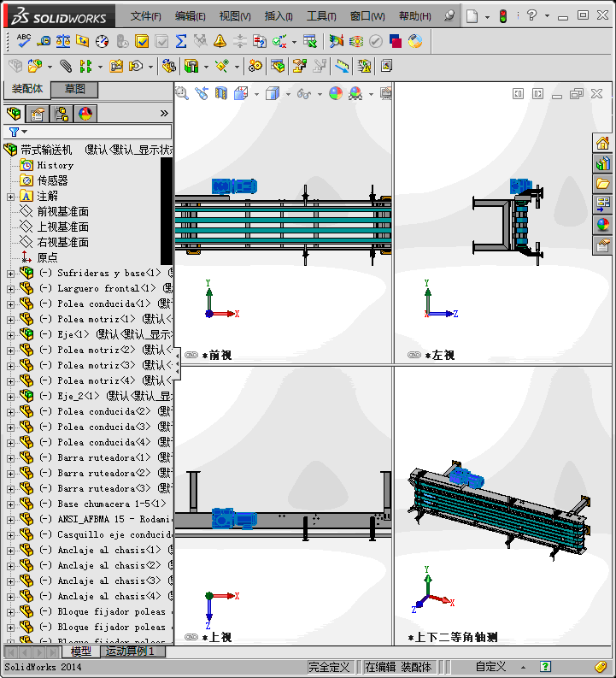Open the PropertyManager tab icon
Viewport: 616px width, 678px height.
(38, 114)
